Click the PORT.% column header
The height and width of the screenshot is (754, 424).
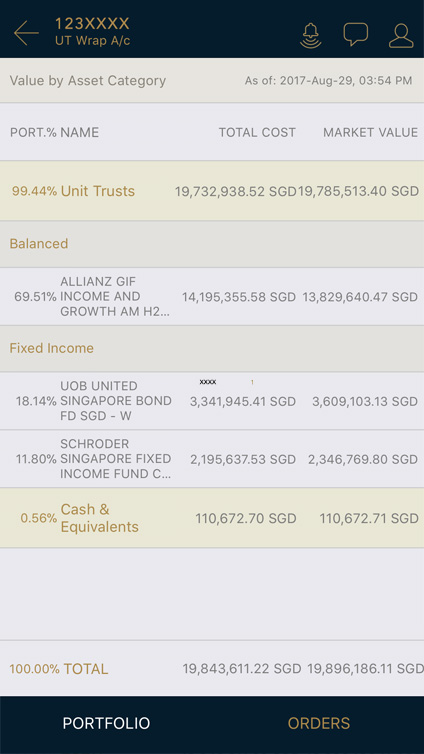point(33,132)
